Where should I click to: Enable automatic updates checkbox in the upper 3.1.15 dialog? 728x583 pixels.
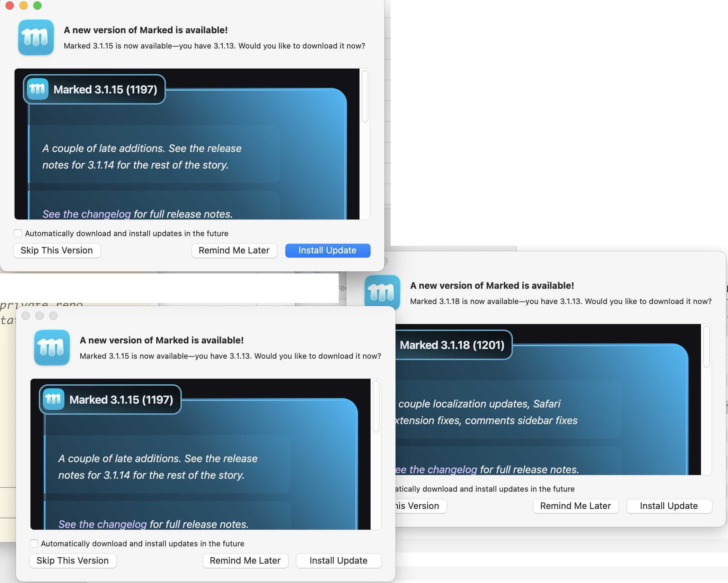pos(18,233)
